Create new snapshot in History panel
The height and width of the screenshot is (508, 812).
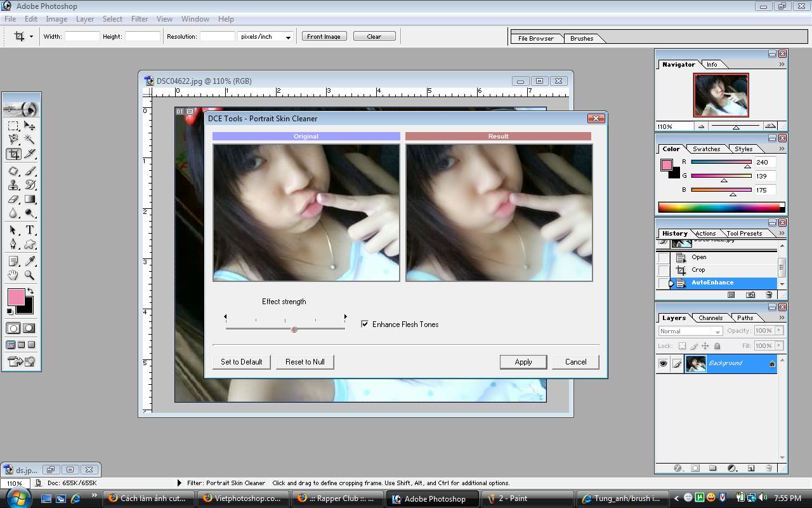(750, 295)
